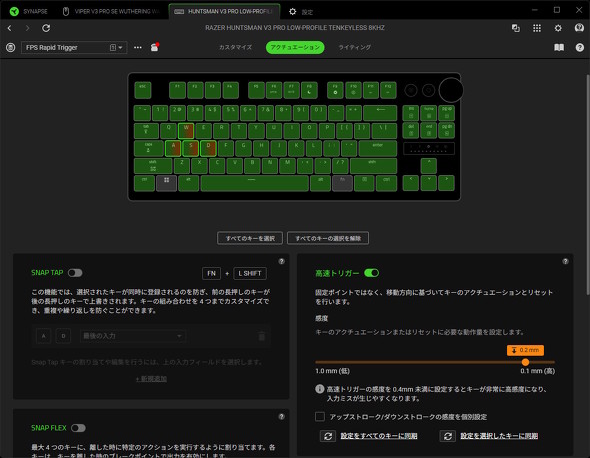Open the device switcher icon
This screenshot has width=590, height=458.
coord(515,28)
